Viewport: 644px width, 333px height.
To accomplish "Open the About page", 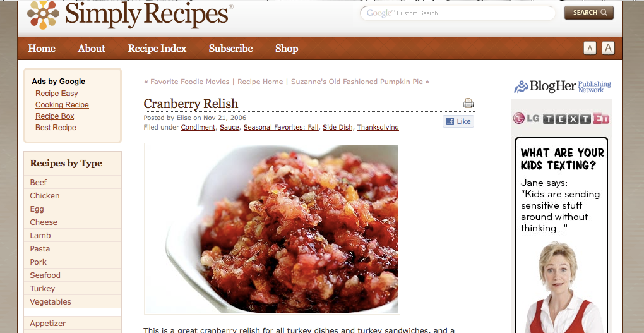I will point(92,49).
